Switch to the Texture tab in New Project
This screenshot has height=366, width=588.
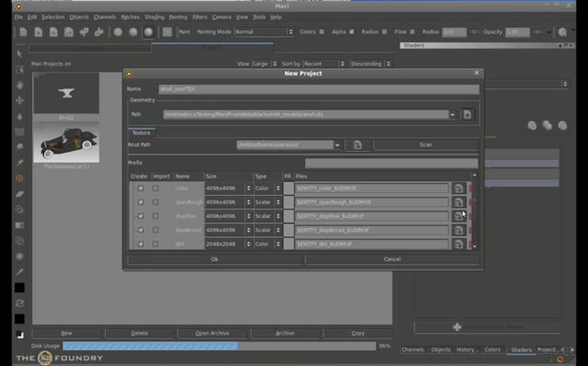coord(141,133)
